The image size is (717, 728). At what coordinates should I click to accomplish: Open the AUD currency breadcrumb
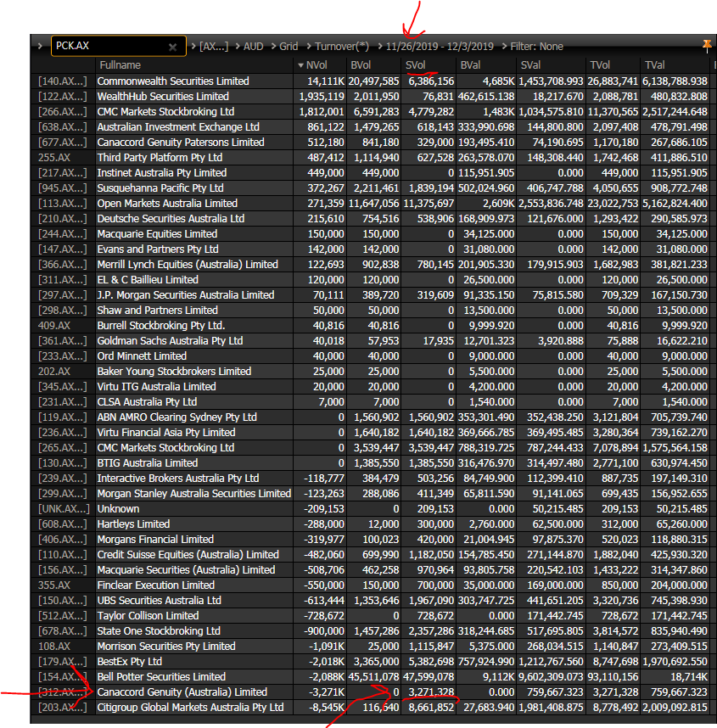[253, 47]
